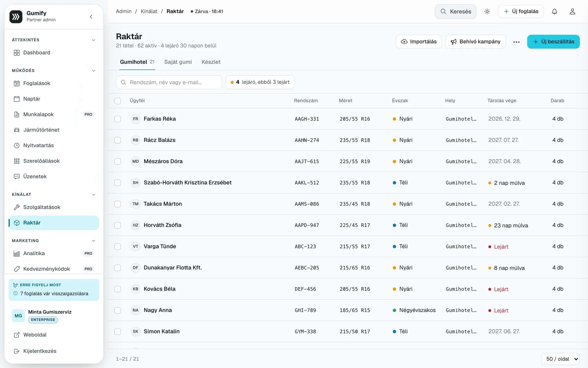Screen dimensions: 588x368
Task: Open Naptár calendar page
Action: tap(54, 99)
